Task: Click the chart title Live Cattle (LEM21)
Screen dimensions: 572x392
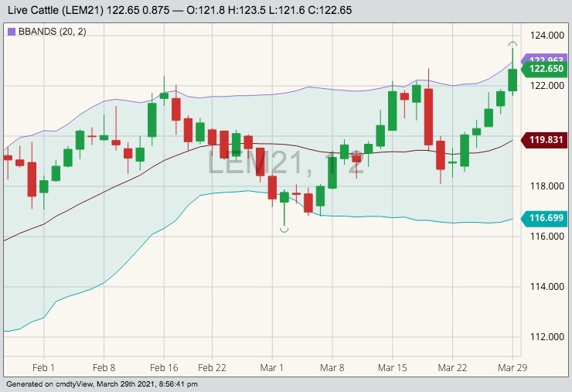Action: [x=56, y=10]
